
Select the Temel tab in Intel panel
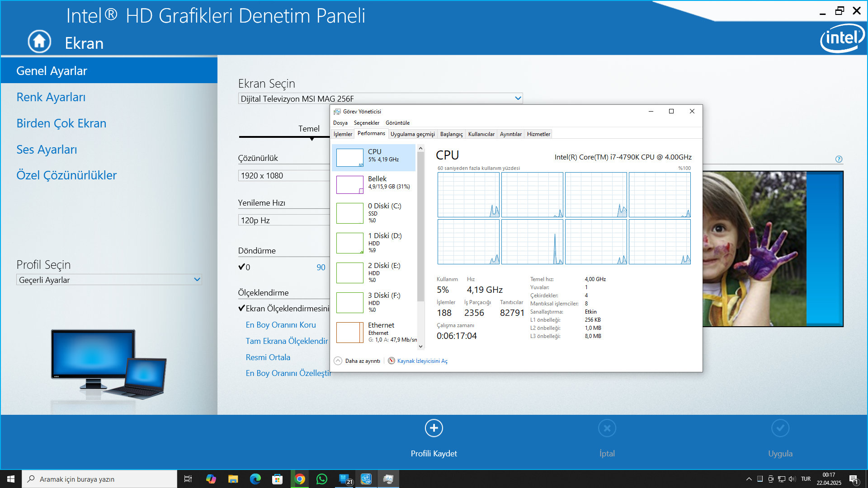(x=309, y=129)
